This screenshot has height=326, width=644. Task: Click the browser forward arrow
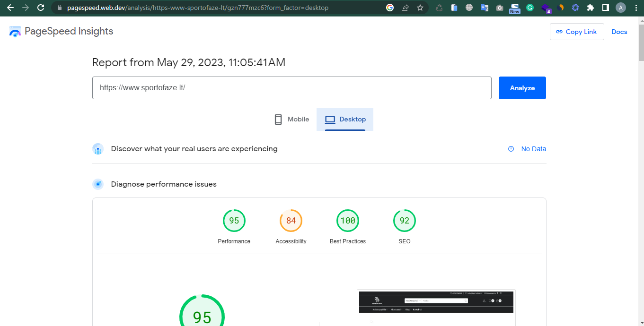(x=26, y=8)
